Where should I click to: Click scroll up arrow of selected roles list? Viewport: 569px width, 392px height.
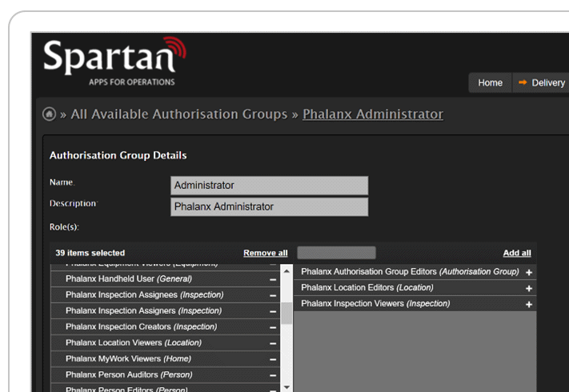point(287,271)
